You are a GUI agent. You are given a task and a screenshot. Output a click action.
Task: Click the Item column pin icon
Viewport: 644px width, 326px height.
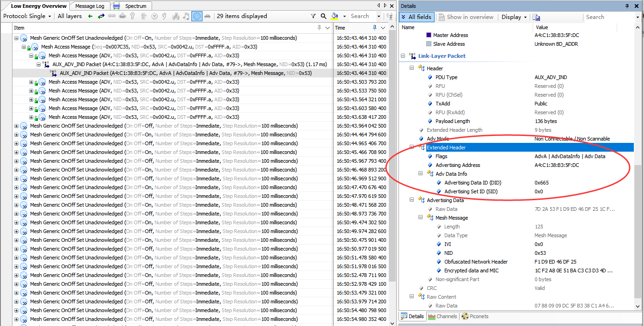tap(319, 28)
